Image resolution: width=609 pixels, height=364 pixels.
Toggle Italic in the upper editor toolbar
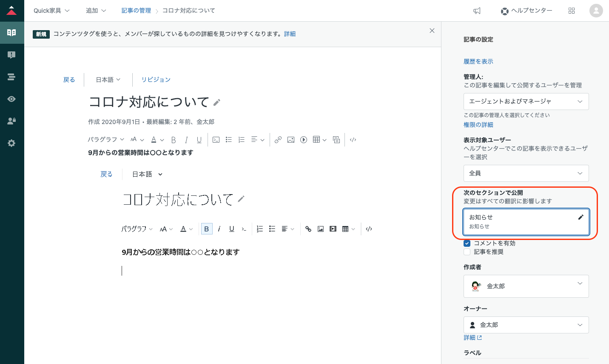click(x=186, y=140)
